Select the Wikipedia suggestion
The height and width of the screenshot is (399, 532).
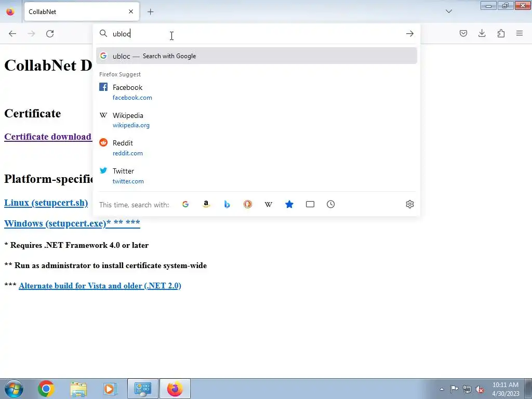pyautogui.click(x=257, y=120)
